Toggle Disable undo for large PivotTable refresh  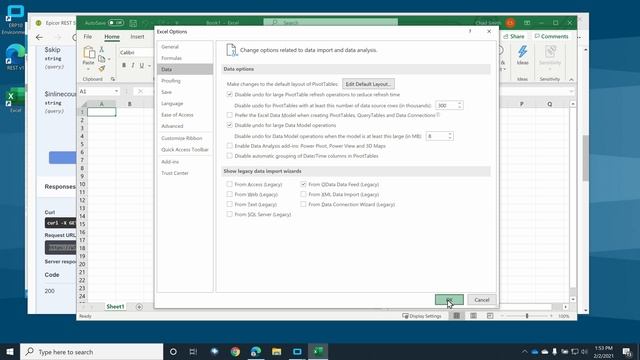tap(229, 94)
